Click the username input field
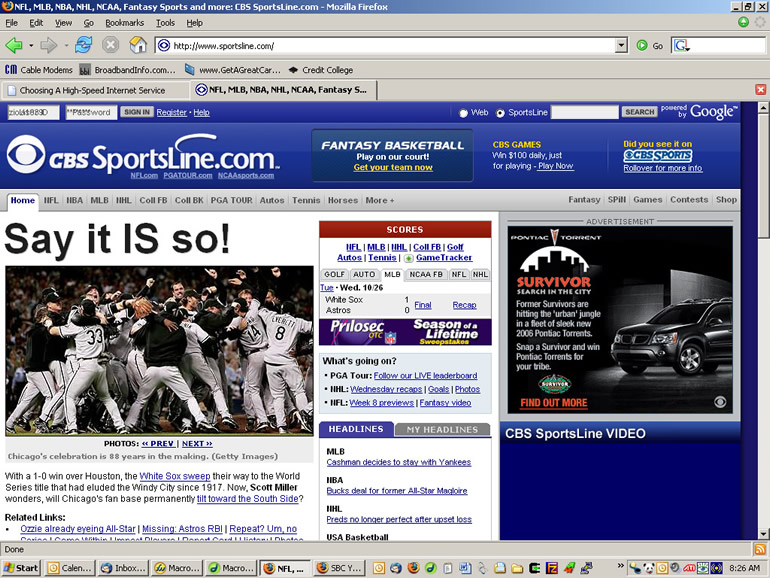770x578 pixels. point(33,112)
